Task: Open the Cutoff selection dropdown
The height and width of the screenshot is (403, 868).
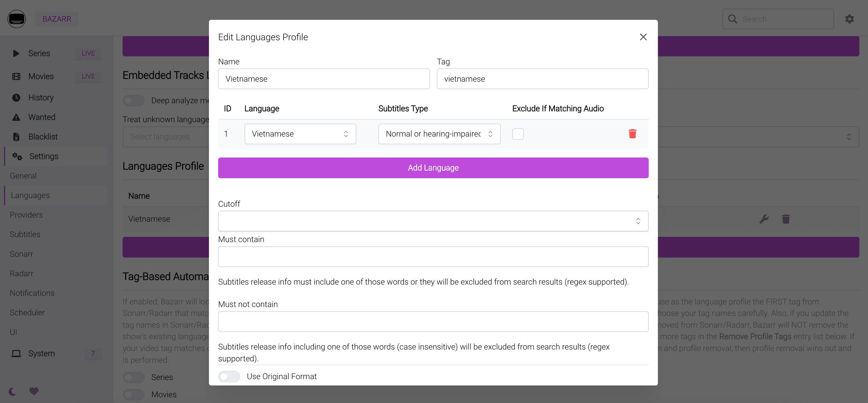Action: pos(433,221)
